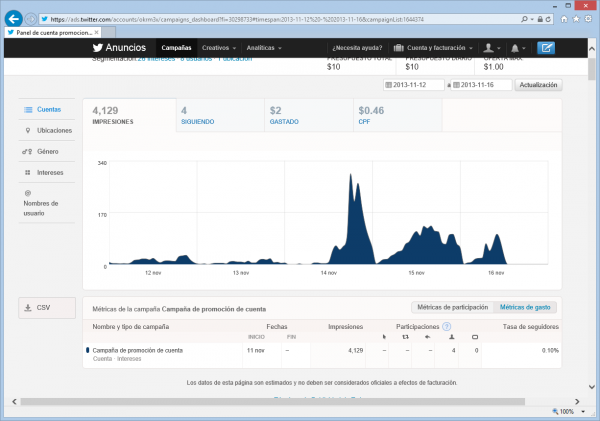Viewport: 600px width, 421px height.
Task: Click the end date field 2013-11-16
Action: click(481, 85)
